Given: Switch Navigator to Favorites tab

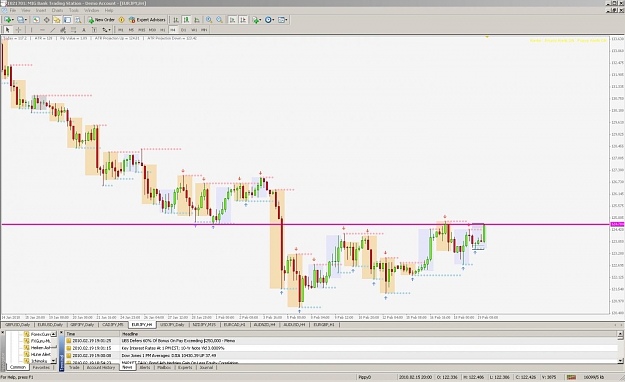Looking at the screenshot, I should click(41, 367).
